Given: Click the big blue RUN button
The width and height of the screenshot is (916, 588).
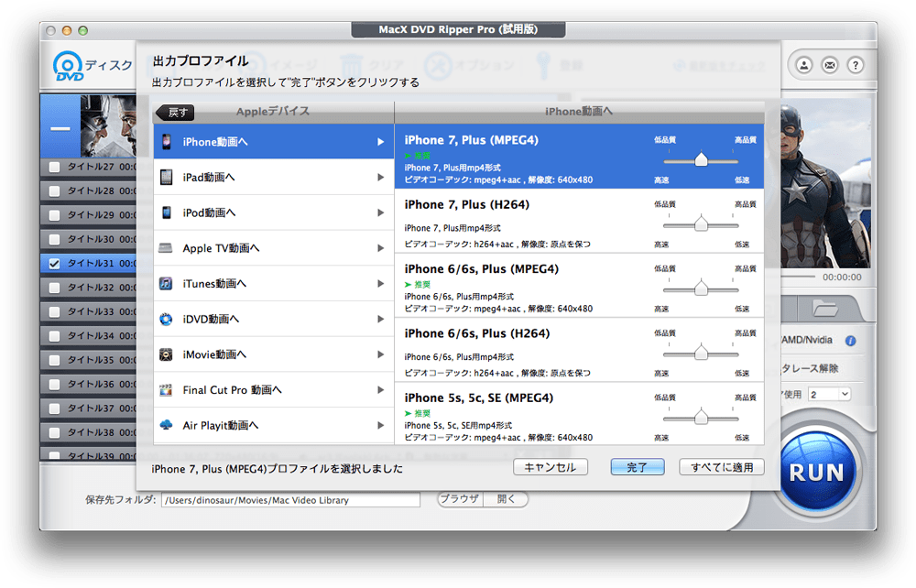Looking at the screenshot, I should tap(817, 472).
